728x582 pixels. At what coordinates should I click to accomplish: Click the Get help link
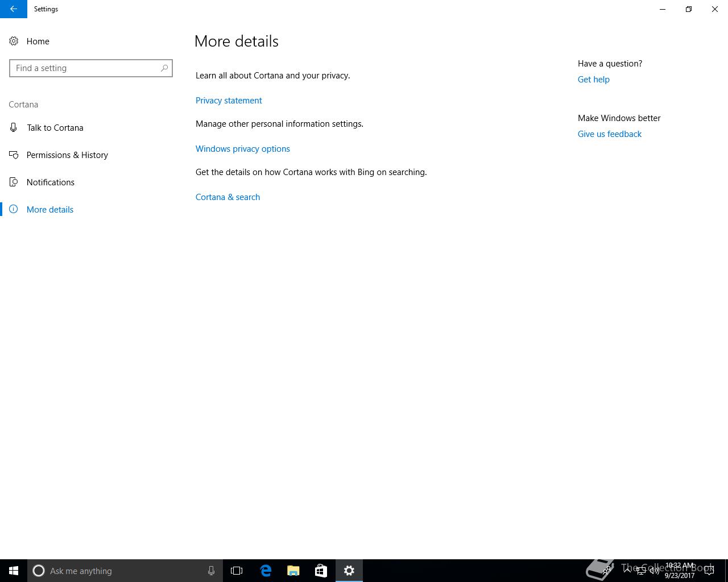(x=594, y=80)
